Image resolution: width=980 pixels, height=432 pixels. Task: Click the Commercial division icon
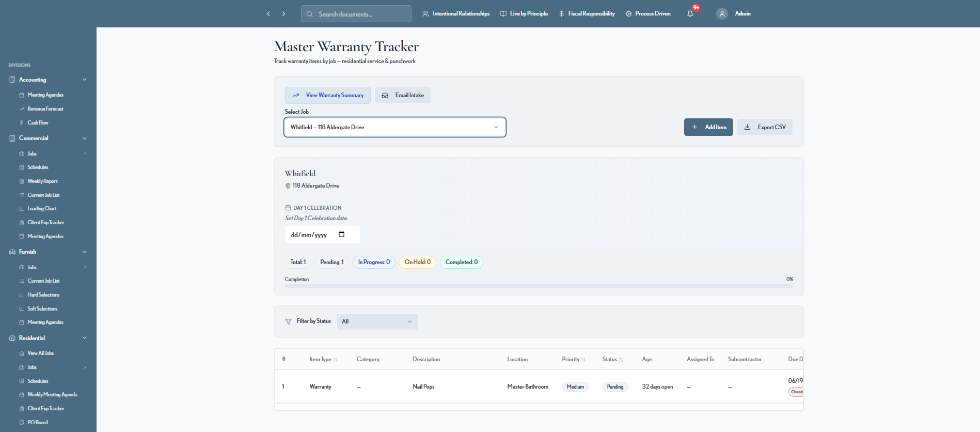click(x=12, y=138)
